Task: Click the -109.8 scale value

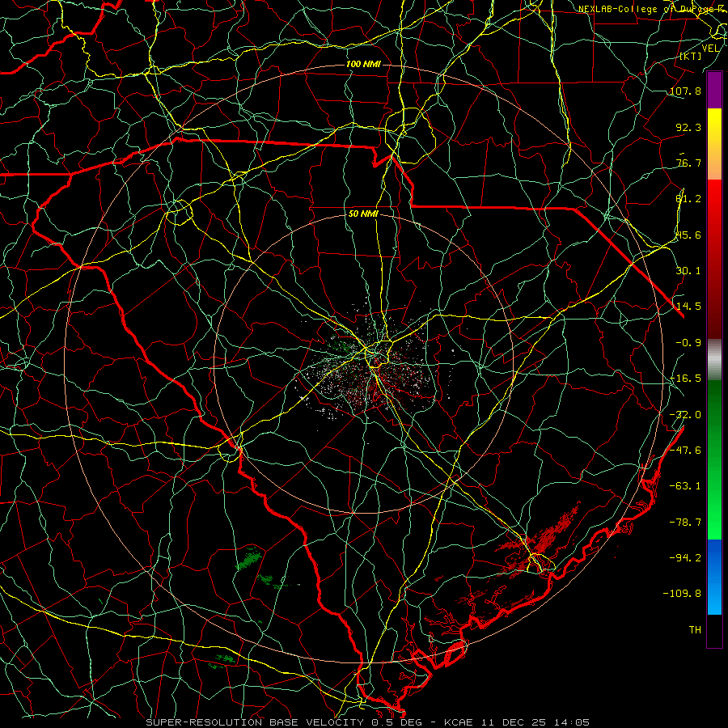Action: (x=682, y=594)
